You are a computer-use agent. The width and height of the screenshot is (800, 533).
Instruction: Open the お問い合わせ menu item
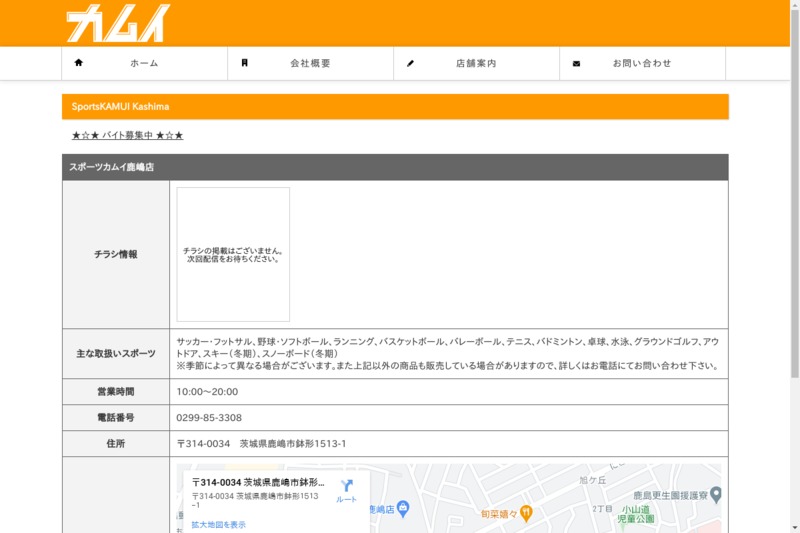[x=642, y=63]
